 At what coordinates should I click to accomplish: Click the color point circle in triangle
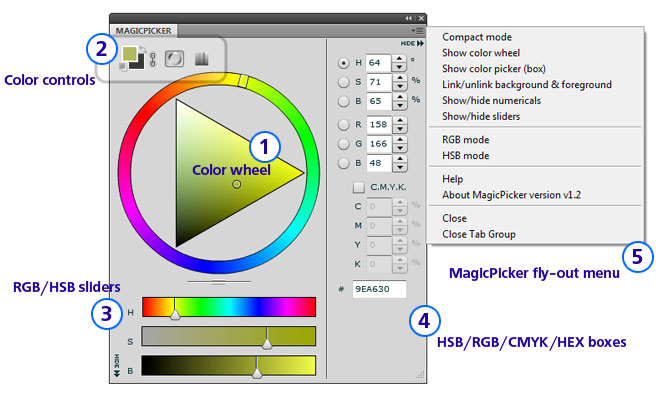(237, 184)
